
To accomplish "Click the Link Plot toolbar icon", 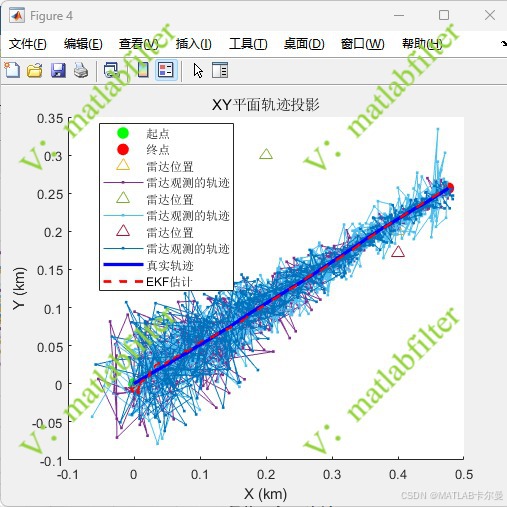I will click(111, 70).
